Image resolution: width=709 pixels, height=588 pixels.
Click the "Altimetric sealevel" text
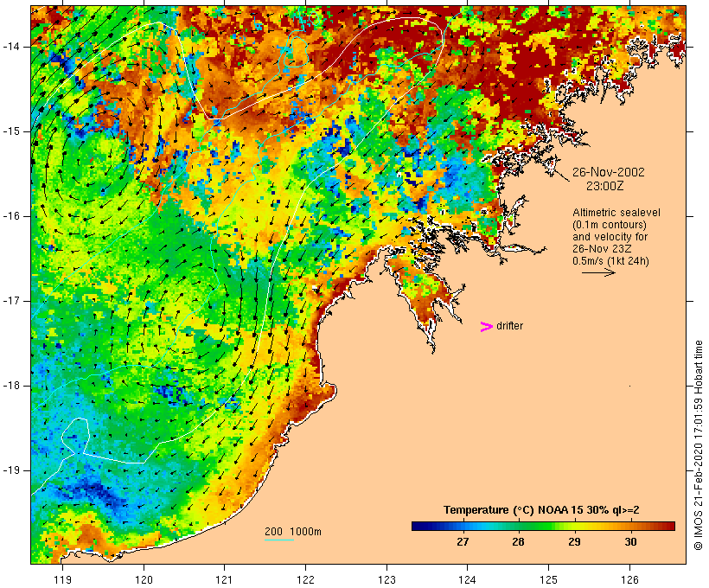point(616,213)
